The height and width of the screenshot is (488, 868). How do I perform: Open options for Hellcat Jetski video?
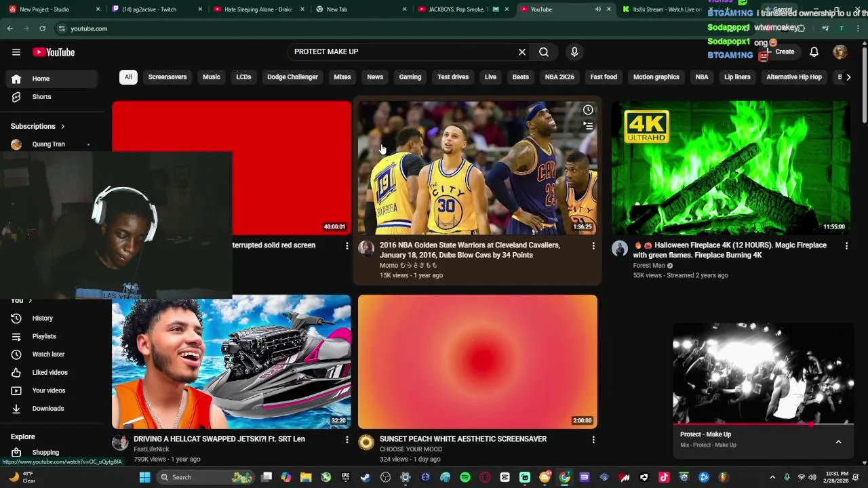point(347,439)
